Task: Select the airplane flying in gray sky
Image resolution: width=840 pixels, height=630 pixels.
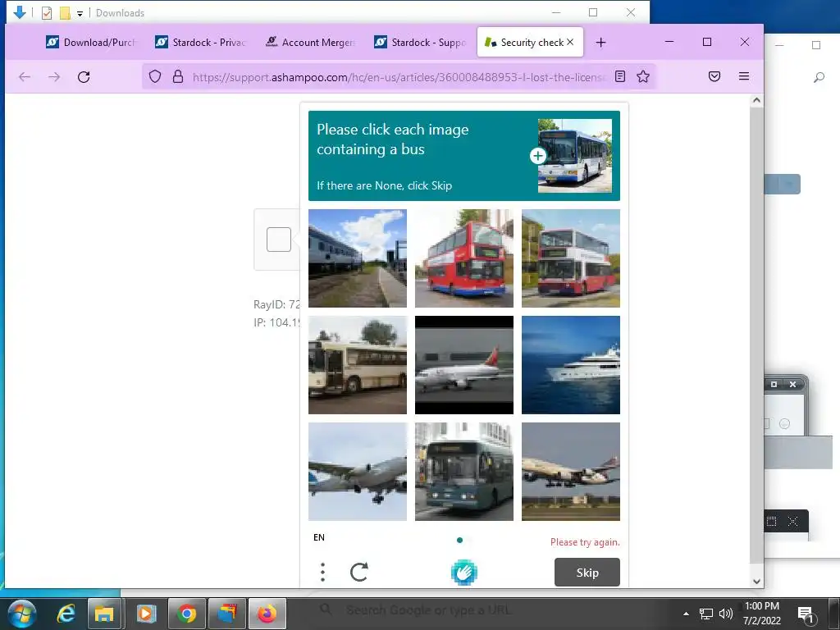Action: tap(358, 472)
